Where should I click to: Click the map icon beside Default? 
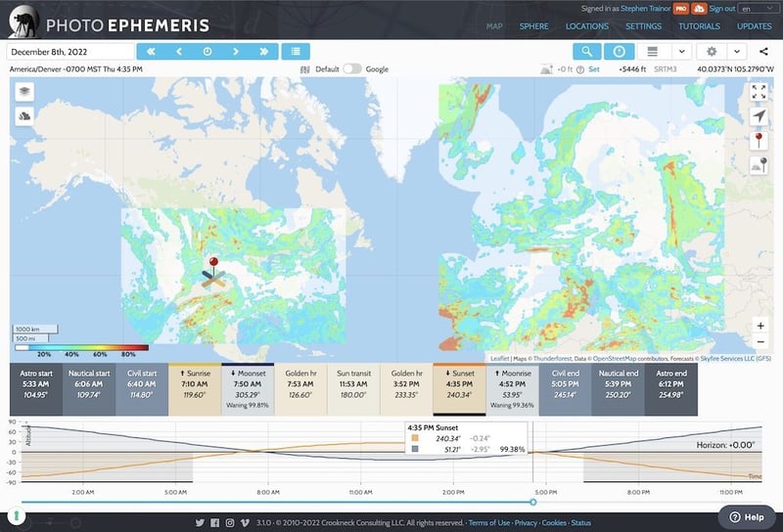[x=305, y=69]
